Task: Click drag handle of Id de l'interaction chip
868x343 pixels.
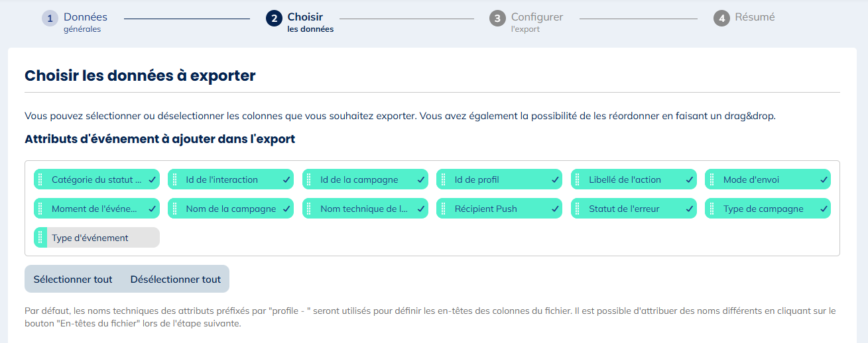Action: (x=174, y=179)
